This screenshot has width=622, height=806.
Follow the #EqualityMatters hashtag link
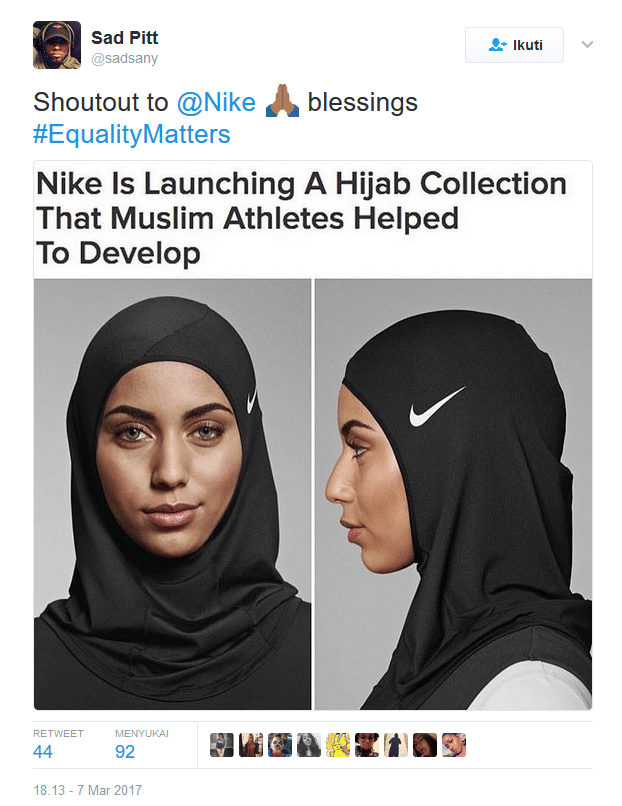132,134
